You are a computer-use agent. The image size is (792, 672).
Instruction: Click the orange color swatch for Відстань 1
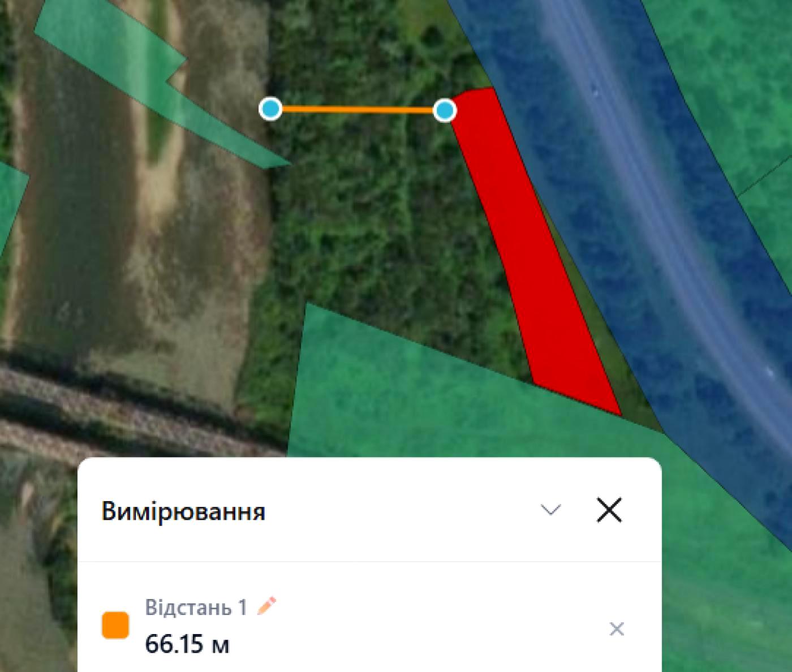click(x=115, y=625)
